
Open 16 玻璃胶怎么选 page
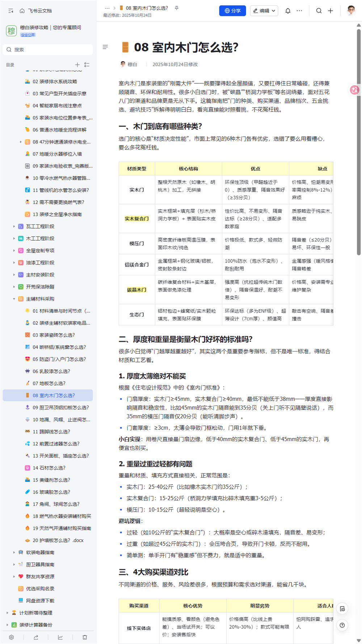[x=48, y=492]
